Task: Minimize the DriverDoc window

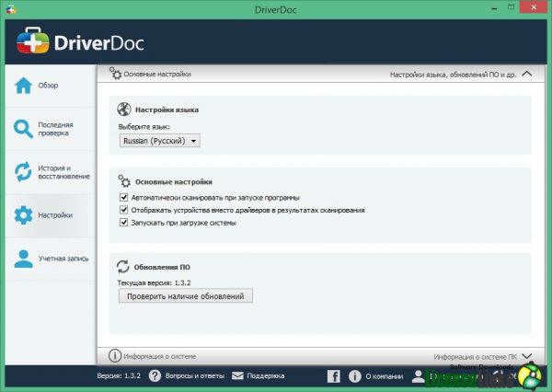Action: click(x=495, y=7)
